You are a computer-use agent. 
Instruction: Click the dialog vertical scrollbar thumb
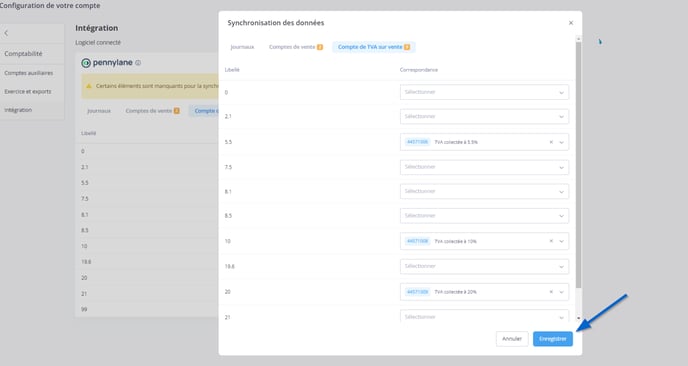578,165
